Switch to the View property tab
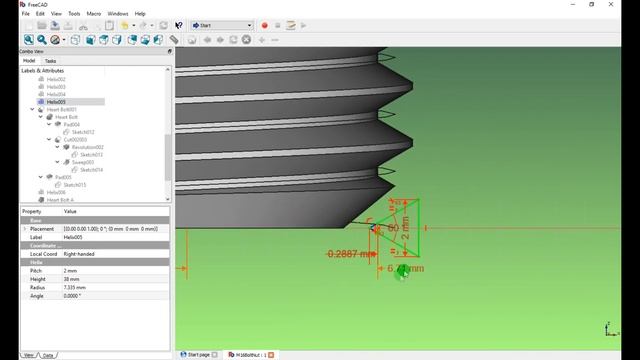The height and width of the screenshot is (360, 640). click(x=29, y=355)
